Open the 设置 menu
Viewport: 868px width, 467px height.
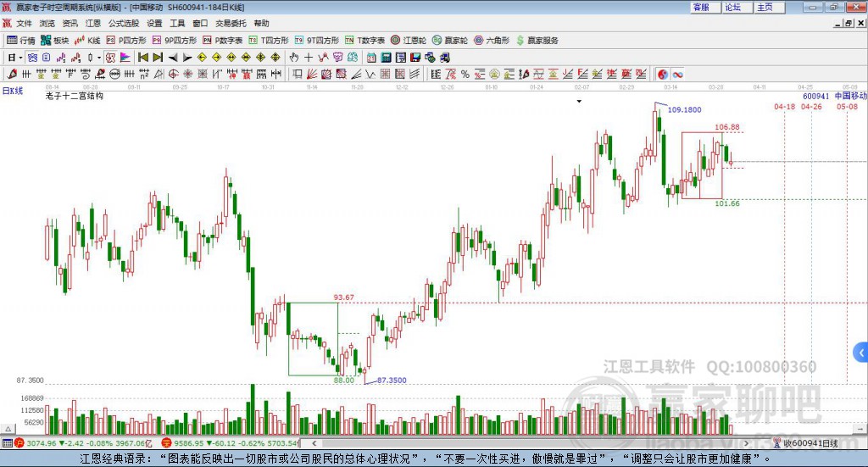click(x=154, y=23)
